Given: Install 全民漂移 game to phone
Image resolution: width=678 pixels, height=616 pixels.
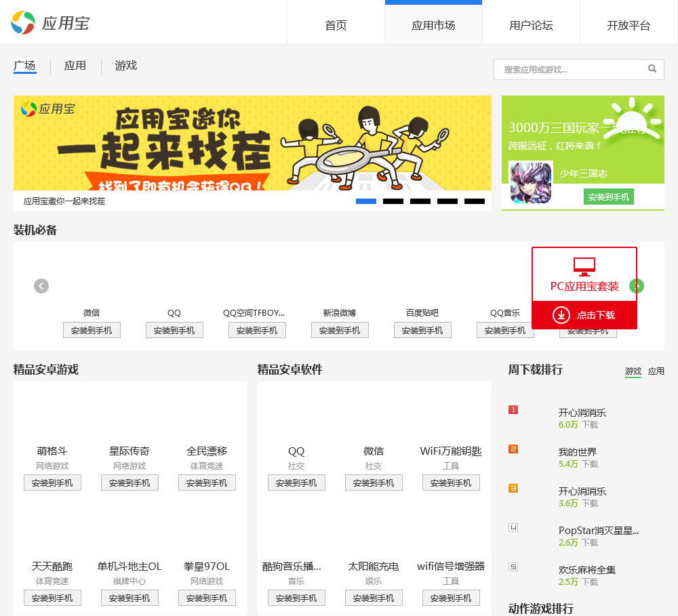Looking at the screenshot, I should pyautogui.click(x=207, y=482).
